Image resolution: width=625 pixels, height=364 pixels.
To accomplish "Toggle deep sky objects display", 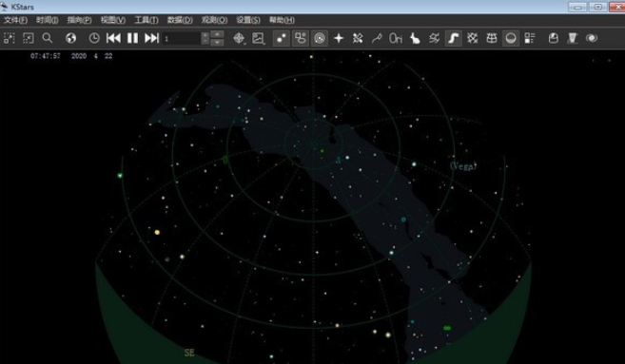I will [x=301, y=38].
